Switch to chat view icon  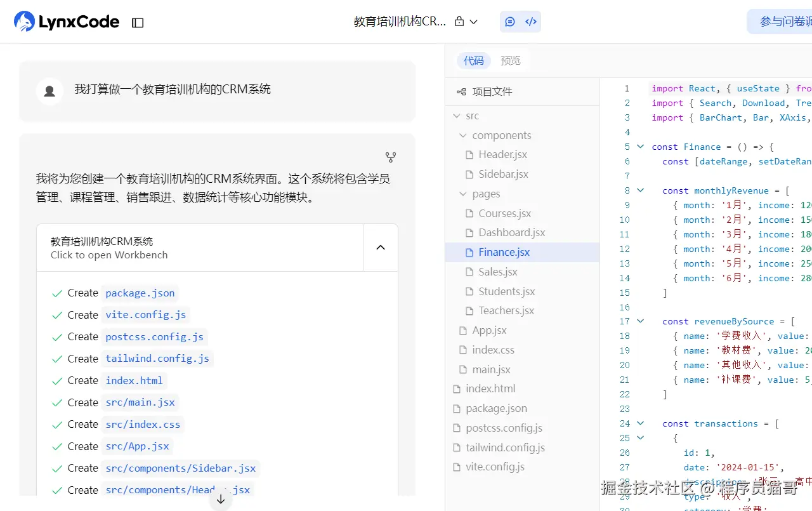coord(510,22)
